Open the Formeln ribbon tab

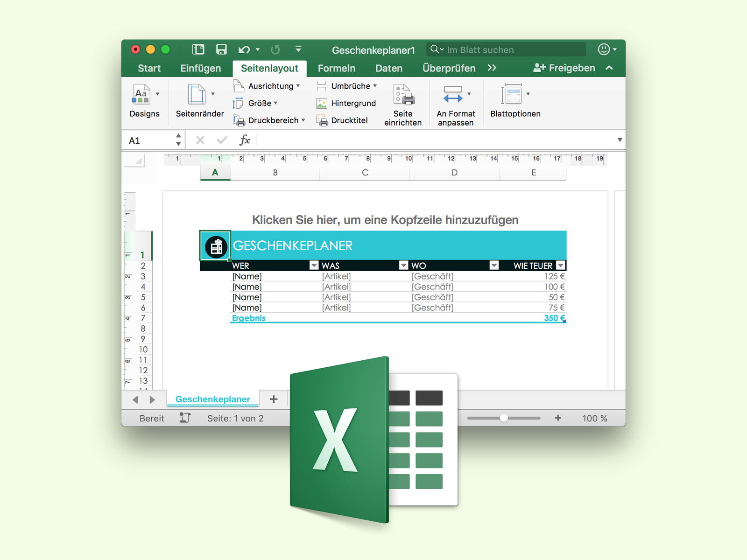(x=337, y=68)
